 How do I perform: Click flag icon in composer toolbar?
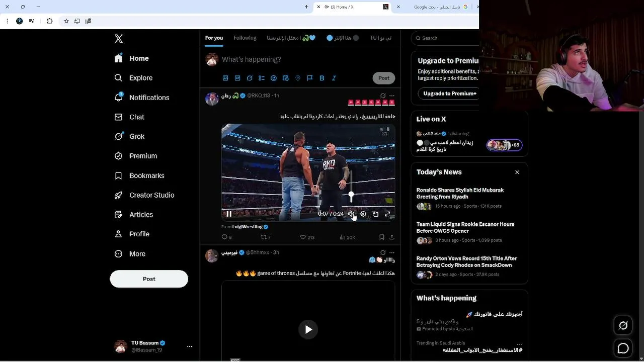coord(310,78)
